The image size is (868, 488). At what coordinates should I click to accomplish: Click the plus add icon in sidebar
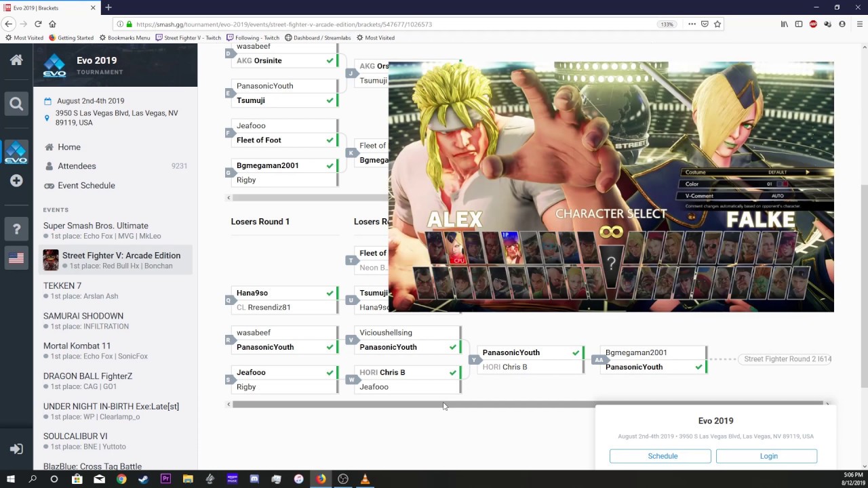pos(16,181)
